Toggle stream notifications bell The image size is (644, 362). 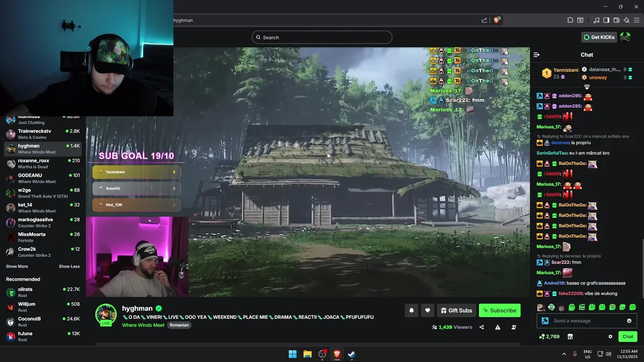(x=411, y=310)
